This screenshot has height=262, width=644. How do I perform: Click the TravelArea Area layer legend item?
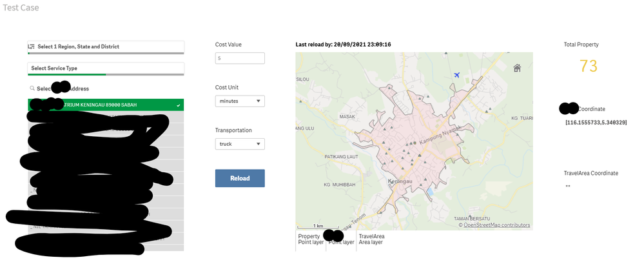point(372,239)
